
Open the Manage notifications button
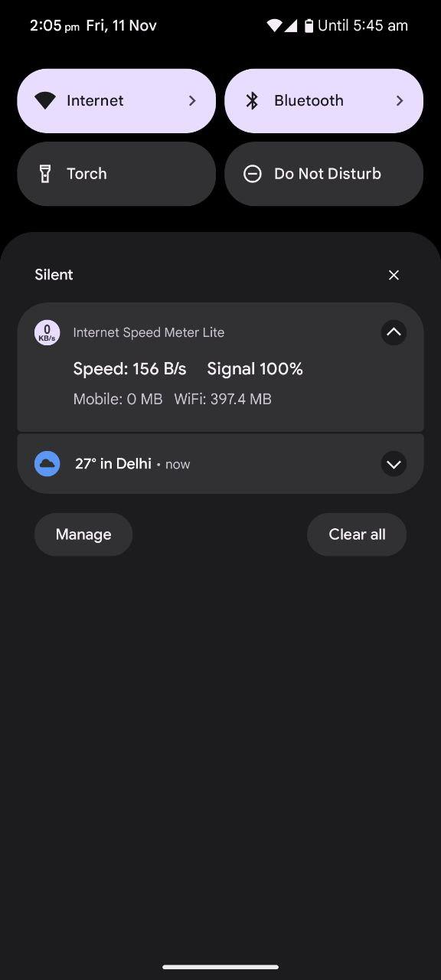click(x=83, y=534)
